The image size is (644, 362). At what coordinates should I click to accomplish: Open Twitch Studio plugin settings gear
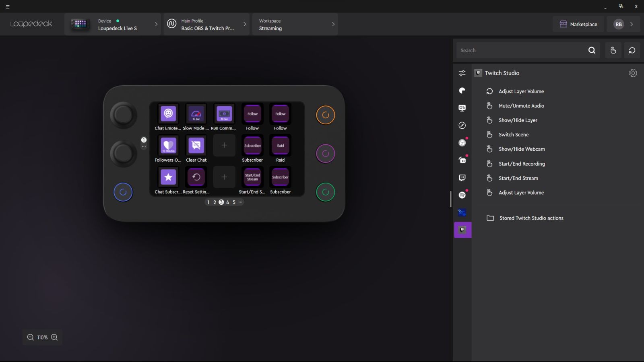coord(633,73)
